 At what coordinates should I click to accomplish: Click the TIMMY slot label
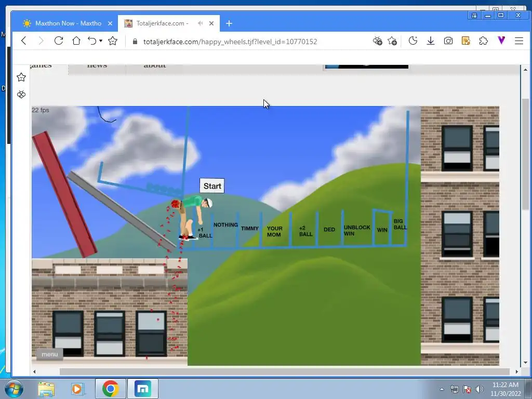point(250,229)
